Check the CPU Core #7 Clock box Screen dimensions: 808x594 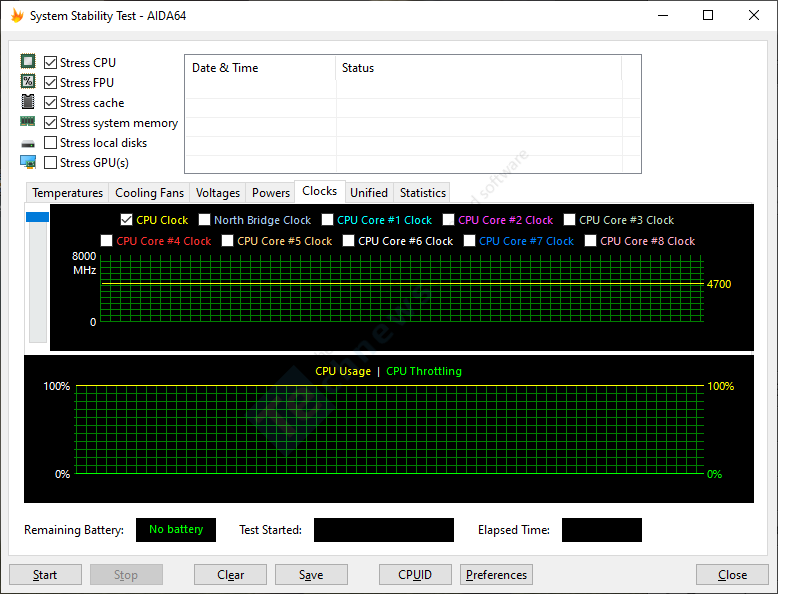(469, 241)
